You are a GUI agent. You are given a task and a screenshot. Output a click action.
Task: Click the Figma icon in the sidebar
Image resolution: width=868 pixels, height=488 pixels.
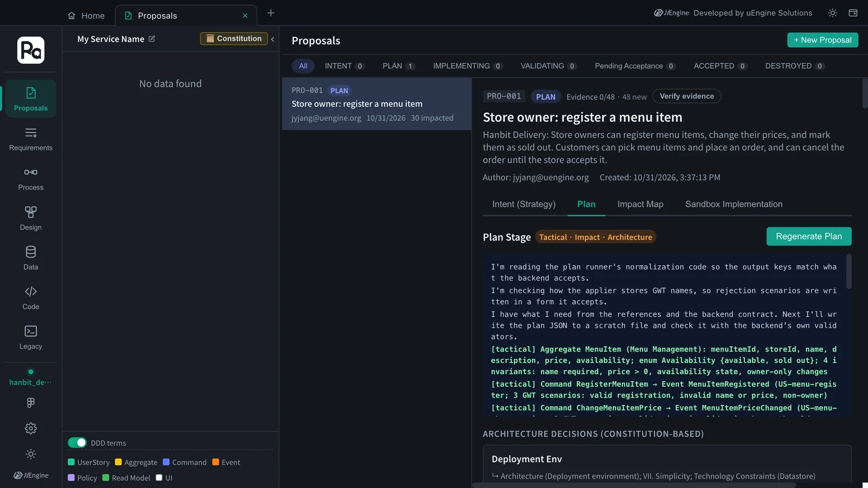31,402
